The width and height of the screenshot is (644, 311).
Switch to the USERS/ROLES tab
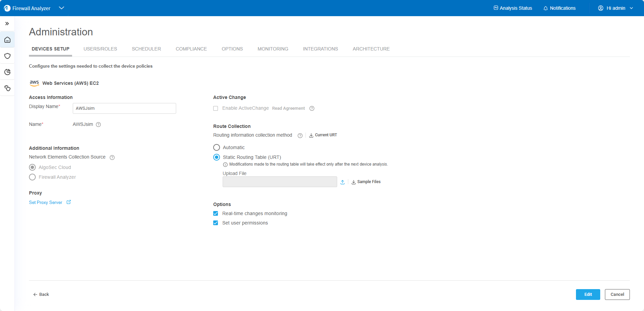tap(100, 49)
